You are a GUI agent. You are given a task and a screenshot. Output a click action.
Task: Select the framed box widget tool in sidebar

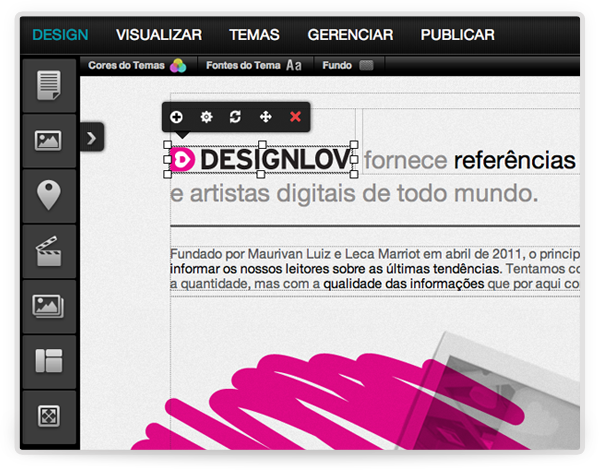click(x=49, y=417)
